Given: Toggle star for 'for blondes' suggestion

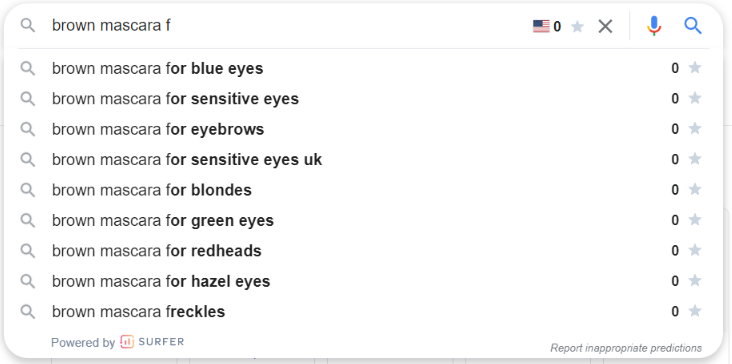Looking at the screenshot, I should [x=695, y=189].
